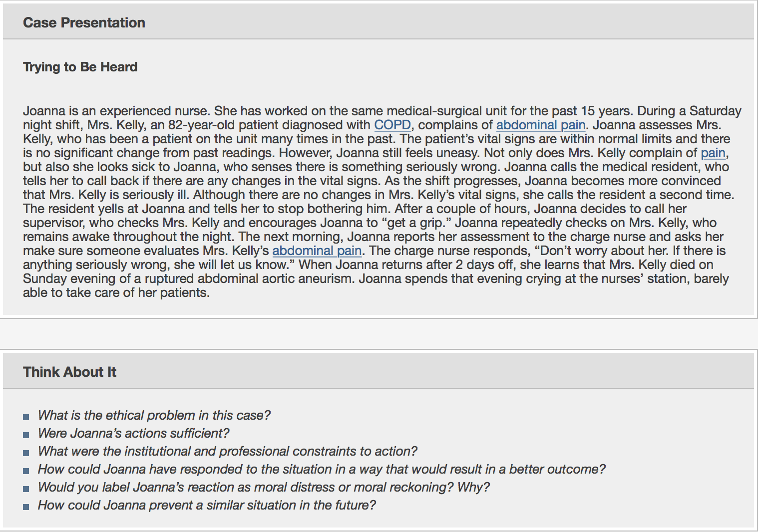Click the moral distress or moral reckoning question
The image size is (758, 532).
264,487
